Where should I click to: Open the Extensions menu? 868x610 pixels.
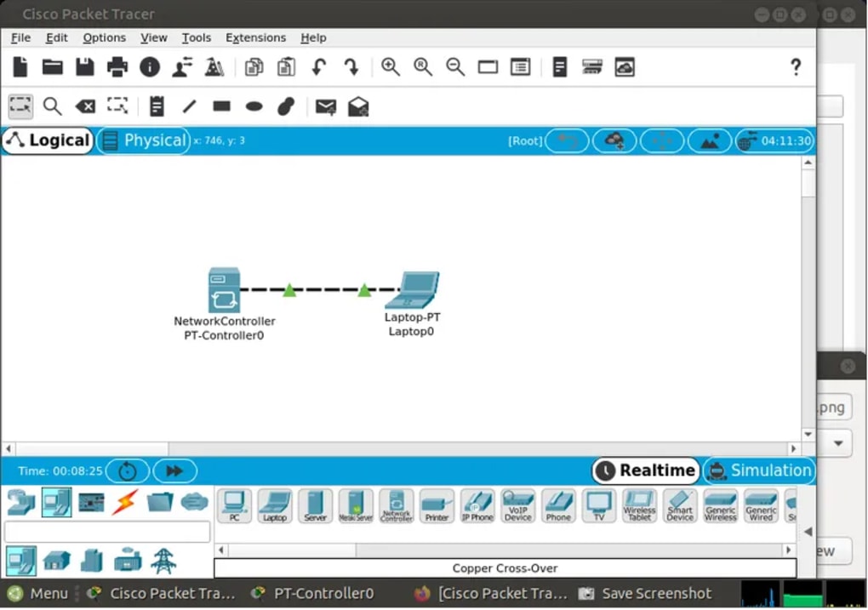[x=255, y=37]
